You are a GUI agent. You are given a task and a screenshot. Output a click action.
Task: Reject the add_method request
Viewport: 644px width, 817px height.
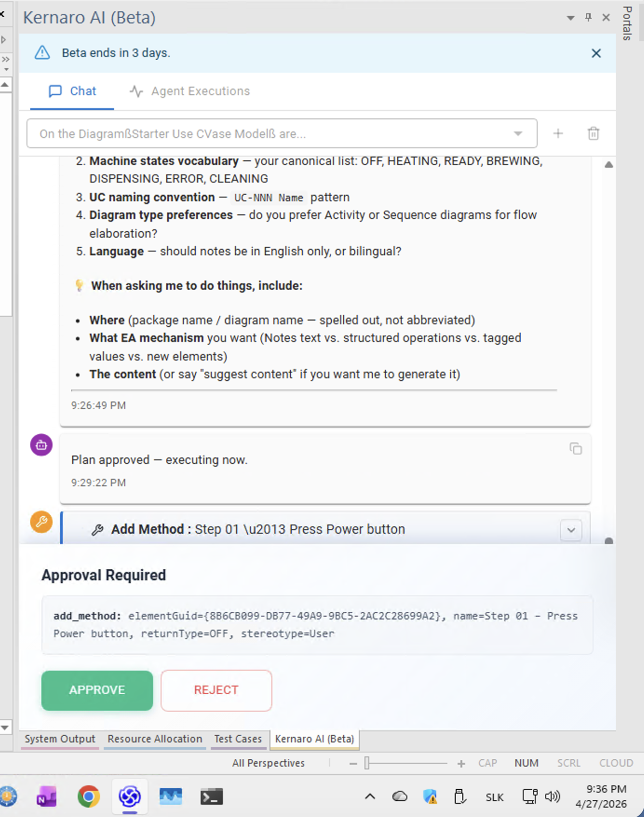tap(216, 690)
